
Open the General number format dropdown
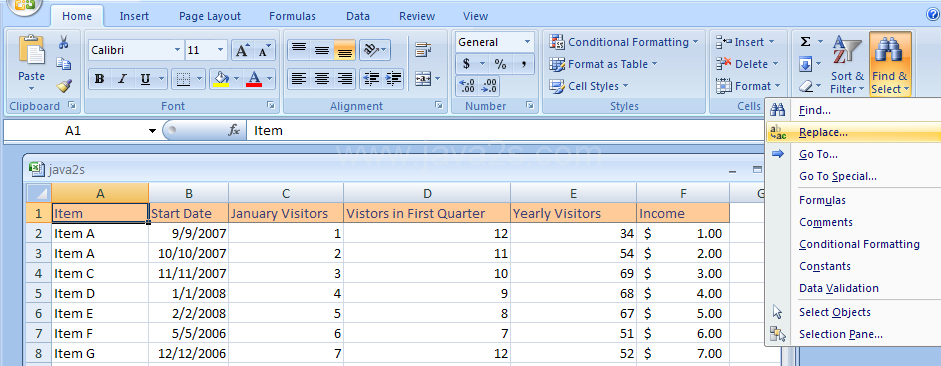pos(528,42)
